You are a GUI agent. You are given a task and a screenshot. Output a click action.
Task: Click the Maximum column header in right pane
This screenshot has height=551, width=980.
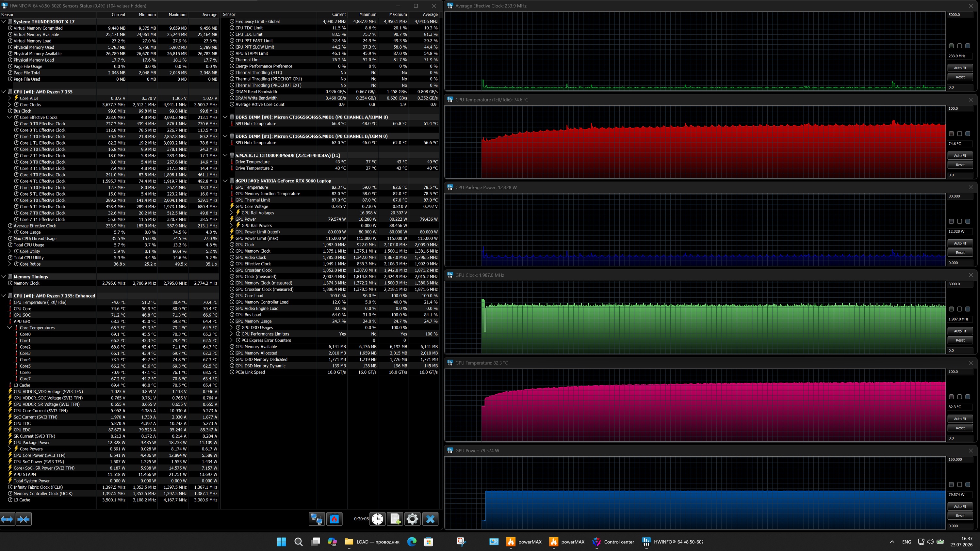pyautogui.click(x=393, y=14)
